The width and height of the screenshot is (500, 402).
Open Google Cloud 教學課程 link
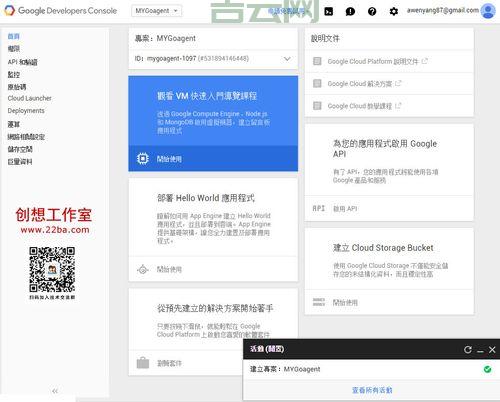(360, 106)
